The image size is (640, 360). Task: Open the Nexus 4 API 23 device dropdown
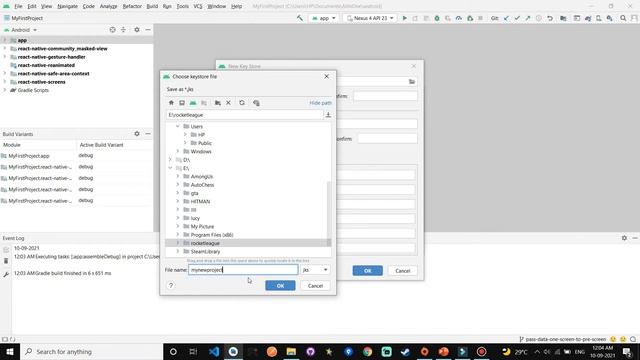(371, 18)
